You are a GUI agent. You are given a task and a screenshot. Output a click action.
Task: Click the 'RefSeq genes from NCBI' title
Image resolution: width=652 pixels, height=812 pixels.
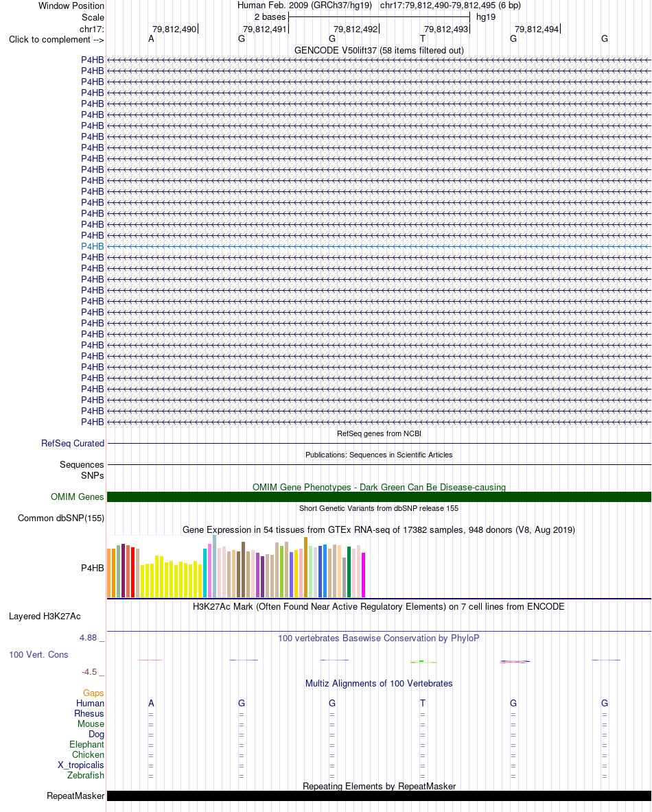coord(379,433)
